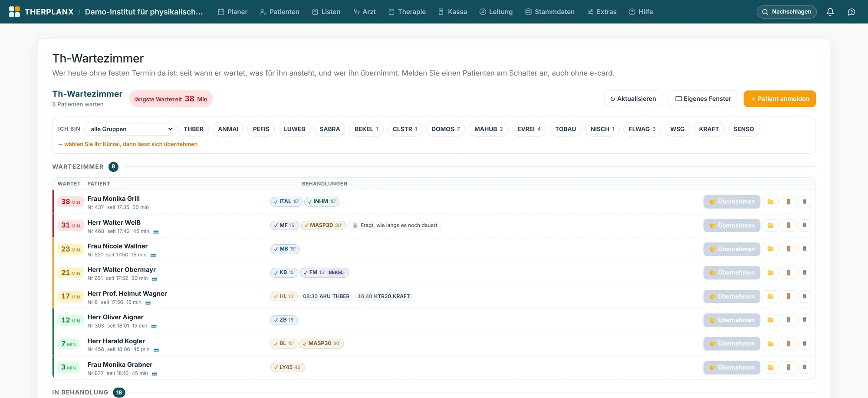Click patient name 'Herr Prof. Helmut Wagner'
This screenshot has height=398, width=868.
pyautogui.click(x=127, y=294)
